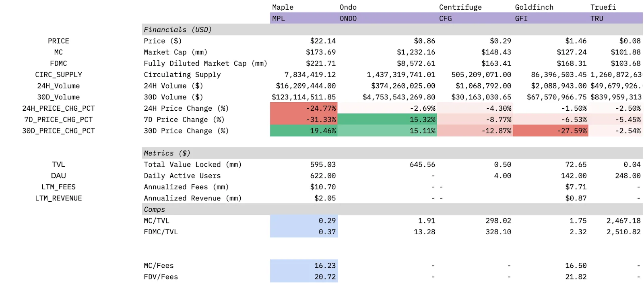Select the Total Value Locked (mm) label

193,165
